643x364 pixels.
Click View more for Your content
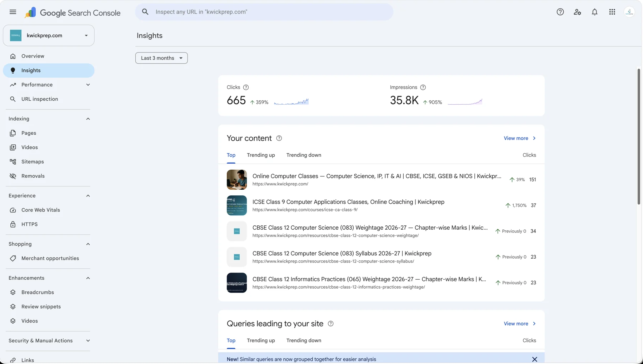coord(520,138)
